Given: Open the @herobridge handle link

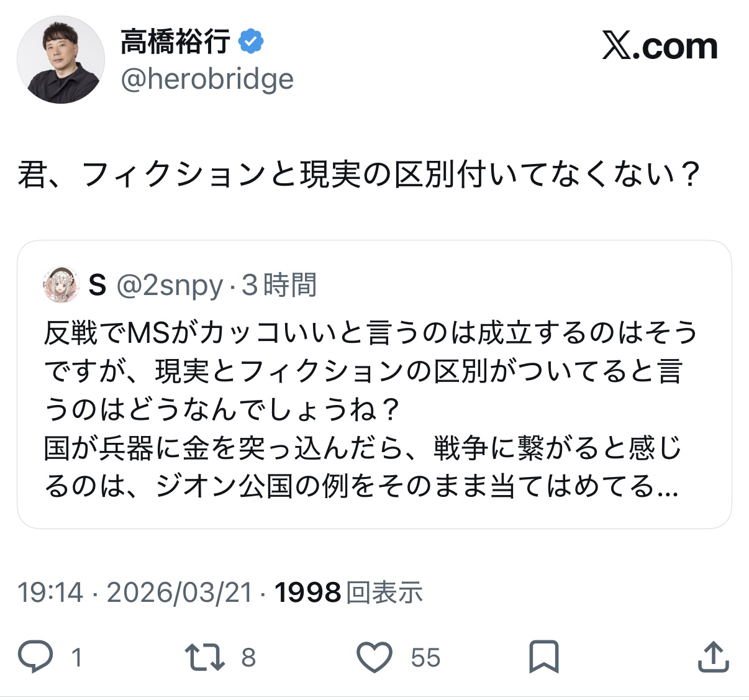Looking at the screenshot, I should tap(207, 79).
